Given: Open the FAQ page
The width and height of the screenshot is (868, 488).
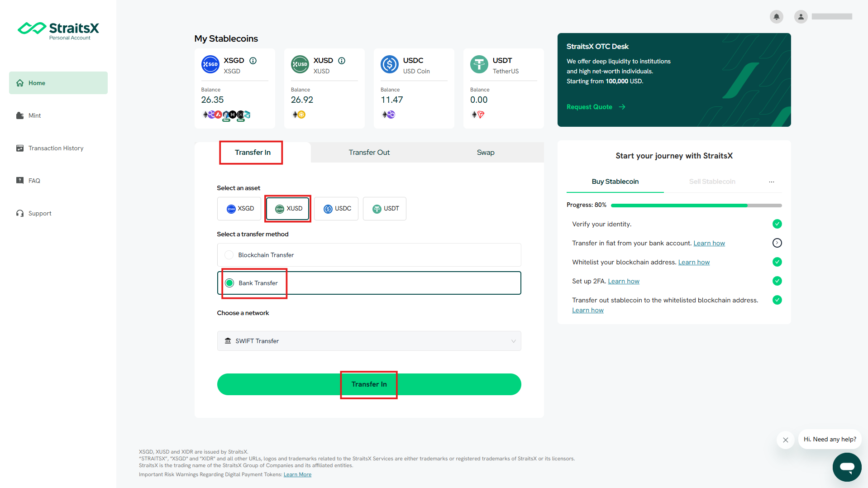Looking at the screenshot, I should click(x=58, y=181).
